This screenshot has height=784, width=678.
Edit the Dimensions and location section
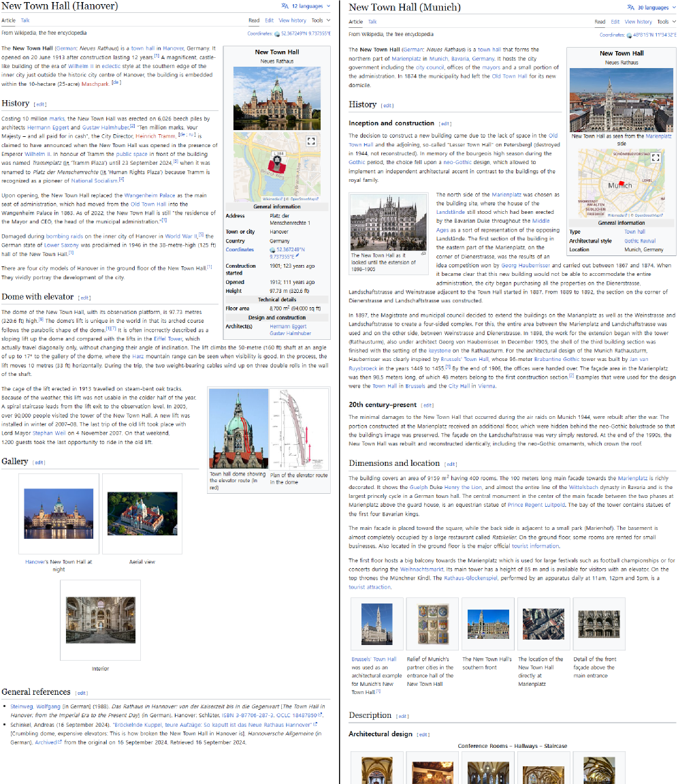pos(451,465)
